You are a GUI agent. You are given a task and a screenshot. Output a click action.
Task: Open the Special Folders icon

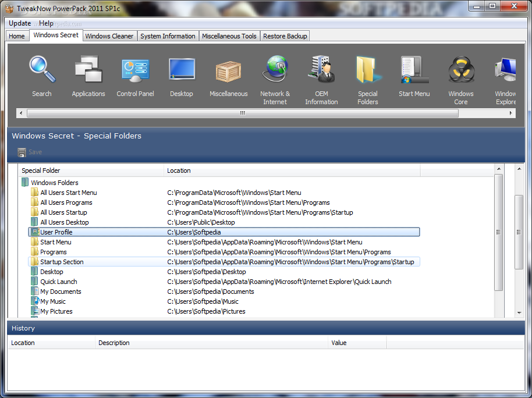tap(368, 70)
